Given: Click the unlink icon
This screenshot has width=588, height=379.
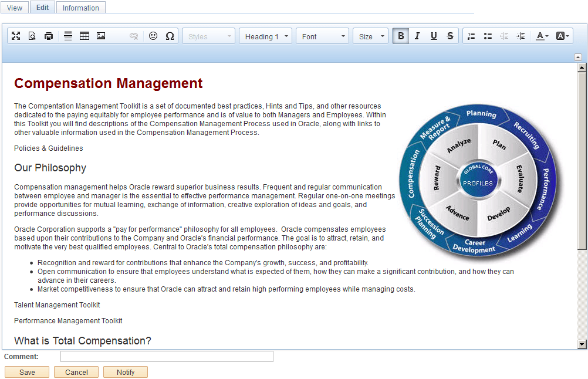Looking at the screenshot, I should [x=134, y=36].
